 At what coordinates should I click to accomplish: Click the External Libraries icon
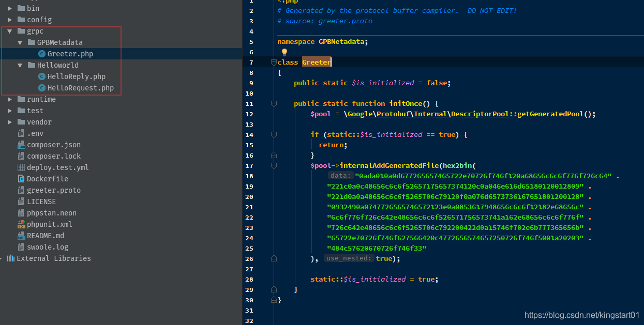[x=10, y=258]
